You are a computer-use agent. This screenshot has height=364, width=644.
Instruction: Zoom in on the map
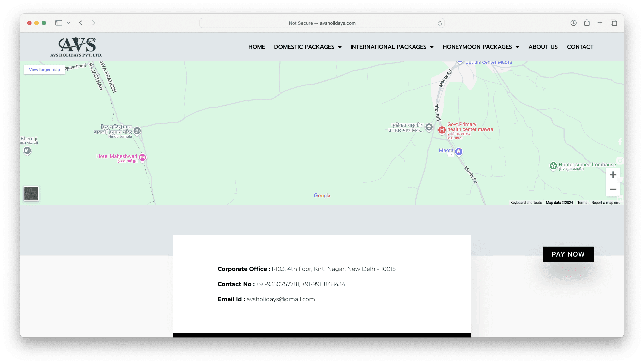pyautogui.click(x=613, y=175)
